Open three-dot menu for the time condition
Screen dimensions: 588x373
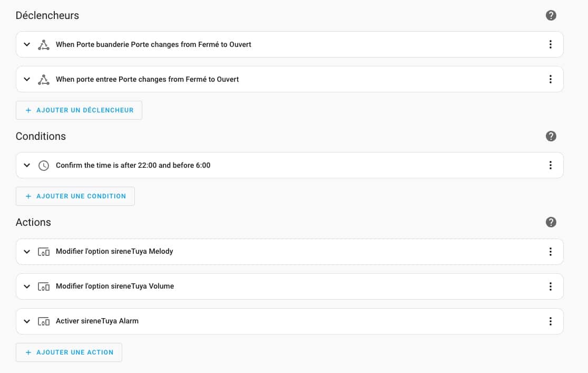coord(550,166)
